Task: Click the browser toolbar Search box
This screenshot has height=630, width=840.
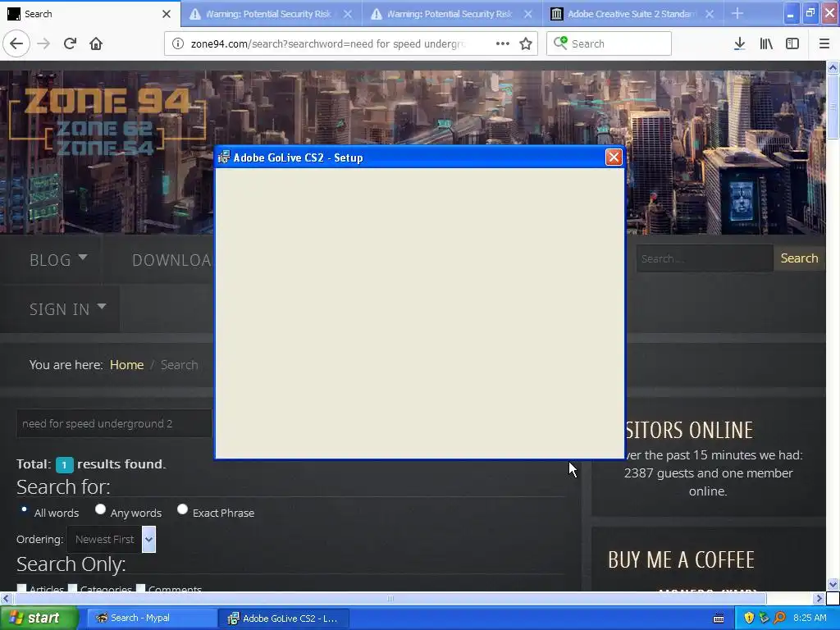Action: click(609, 43)
